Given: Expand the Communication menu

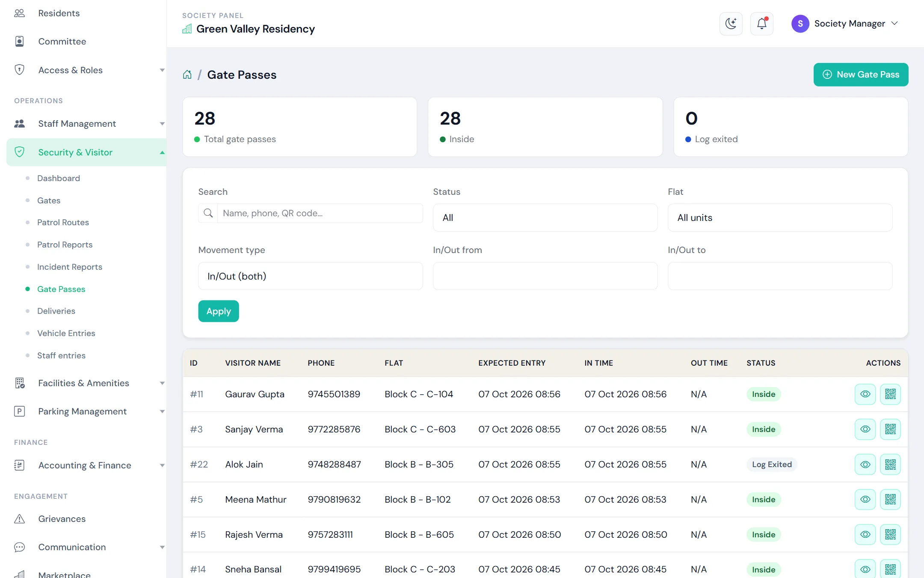Looking at the screenshot, I should coord(86,547).
